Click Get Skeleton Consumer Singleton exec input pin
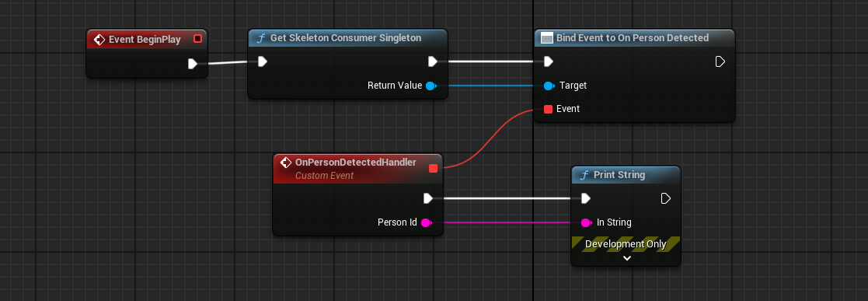868x301 pixels. [x=263, y=61]
